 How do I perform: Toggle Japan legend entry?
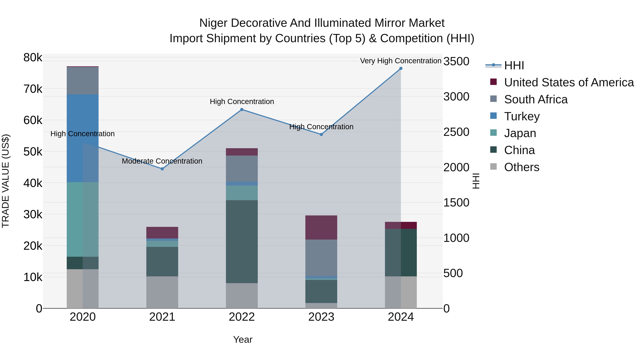(x=513, y=133)
